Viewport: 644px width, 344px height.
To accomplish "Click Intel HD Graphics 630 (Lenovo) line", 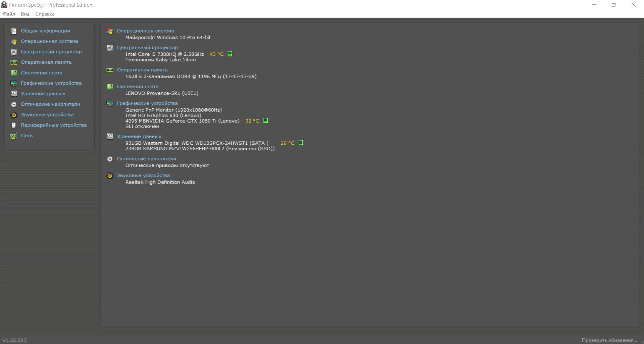I will click(163, 115).
